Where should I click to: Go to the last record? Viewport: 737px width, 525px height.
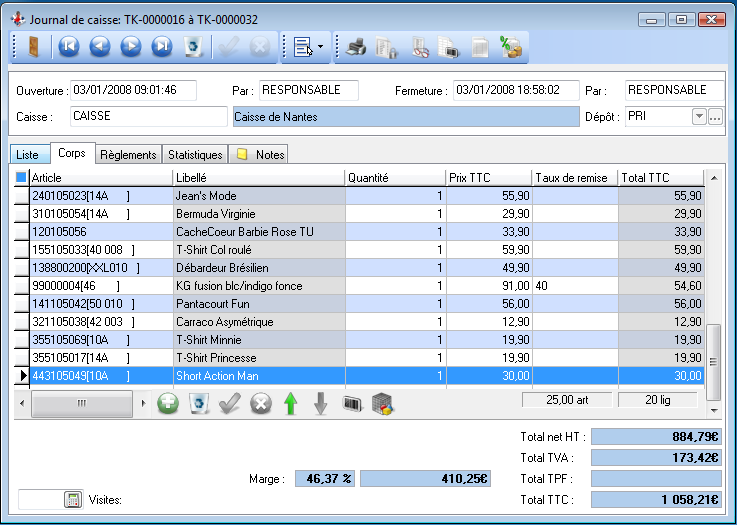tap(162, 47)
